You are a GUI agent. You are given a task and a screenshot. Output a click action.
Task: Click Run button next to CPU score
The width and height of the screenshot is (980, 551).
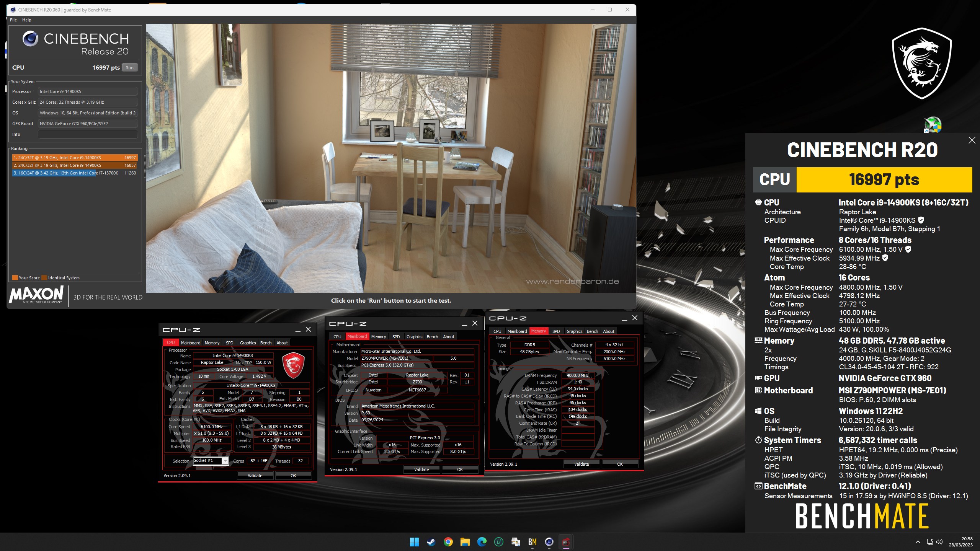click(x=130, y=68)
